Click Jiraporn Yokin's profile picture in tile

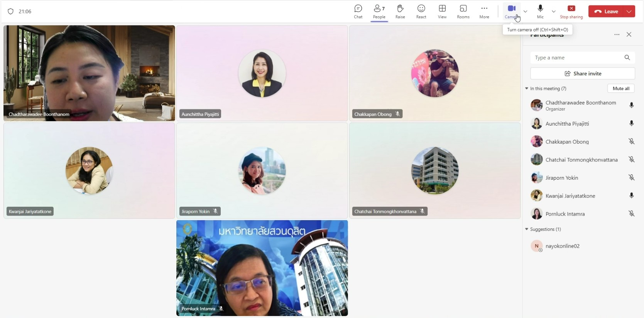click(x=262, y=170)
